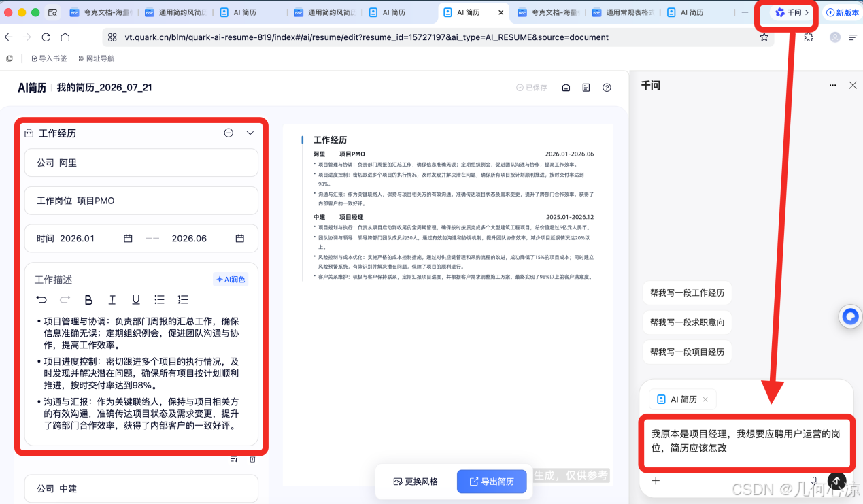This screenshot has height=504, width=863.
Task: Undo the last edit in 工作描述
Action: coord(42,299)
